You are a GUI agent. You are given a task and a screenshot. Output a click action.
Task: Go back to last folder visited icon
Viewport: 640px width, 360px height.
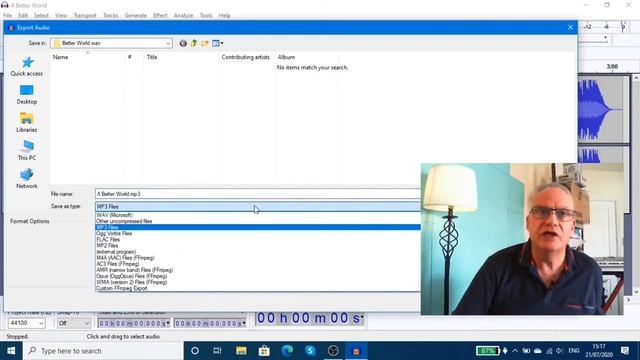tap(183, 43)
